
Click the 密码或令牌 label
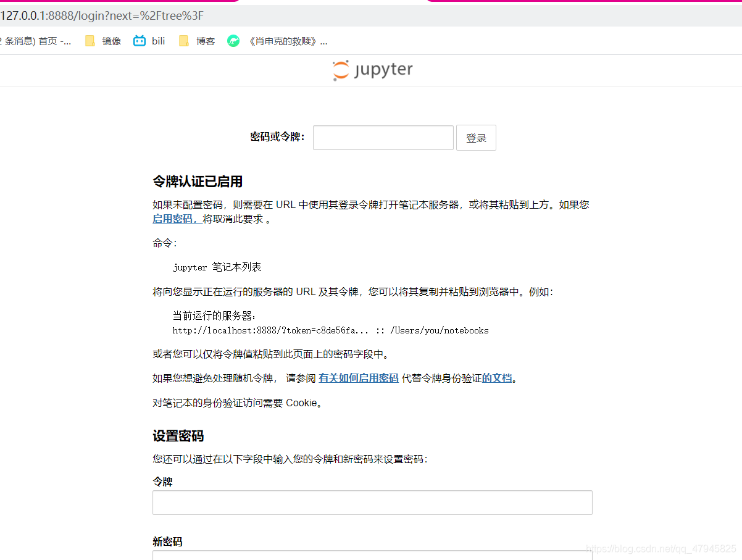277,137
